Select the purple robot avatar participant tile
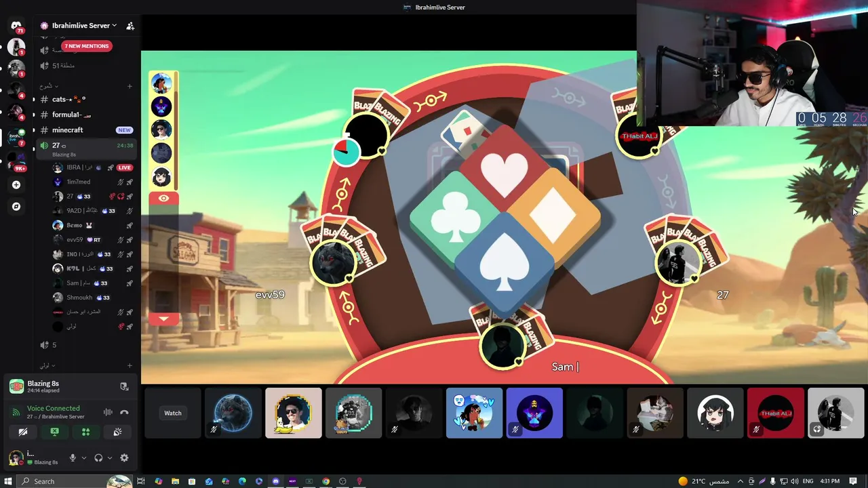The image size is (868, 488). (534, 413)
